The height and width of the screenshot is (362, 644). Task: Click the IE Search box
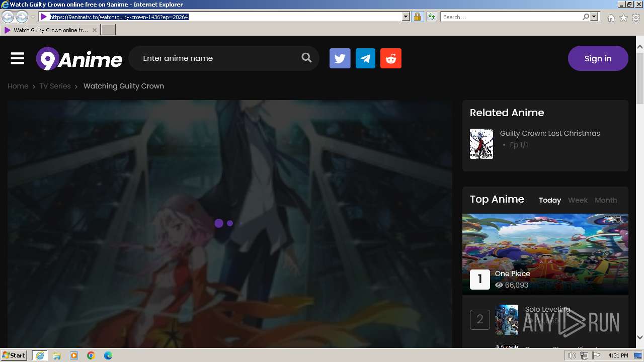[511, 17]
